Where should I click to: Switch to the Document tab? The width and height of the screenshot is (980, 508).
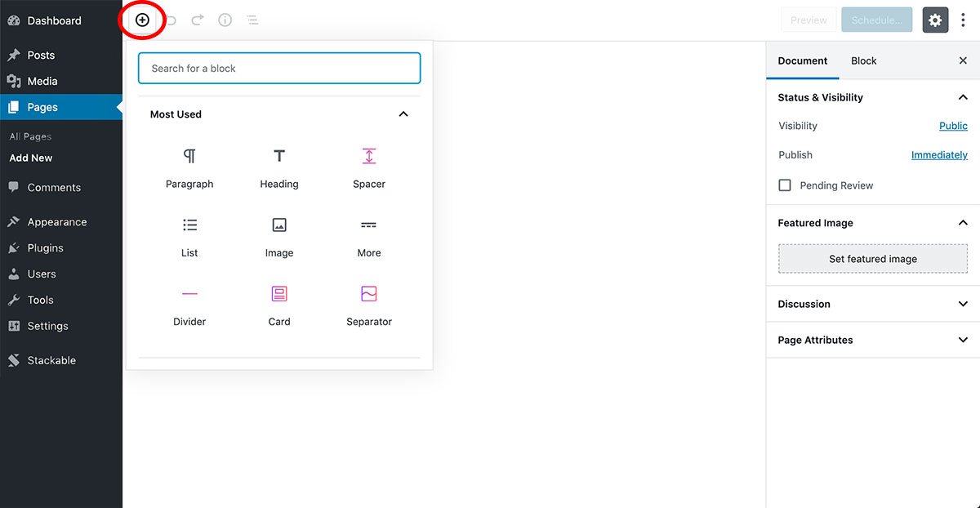pos(803,60)
